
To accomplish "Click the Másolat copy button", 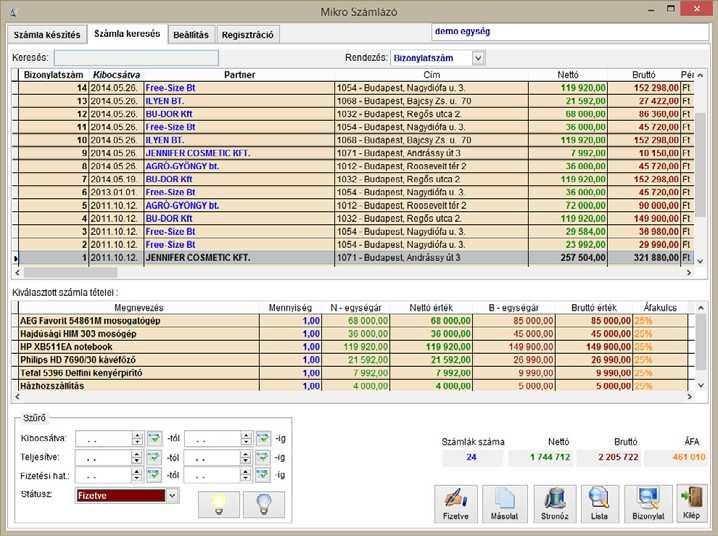I will click(x=504, y=504).
